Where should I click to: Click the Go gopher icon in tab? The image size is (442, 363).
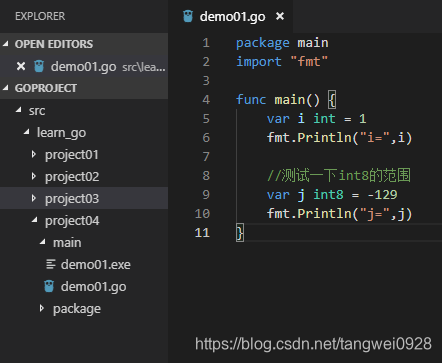click(188, 16)
